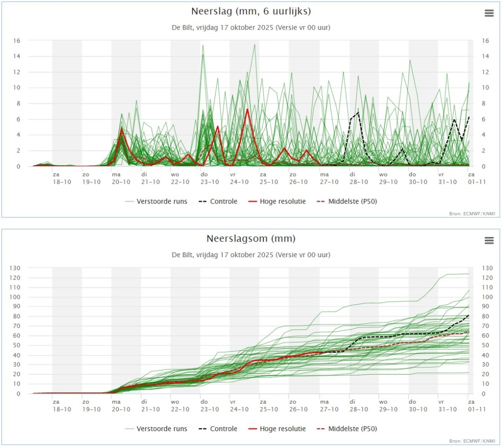Click the Bron: ECMWF/KNMI credit, bottom chart

(472, 441)
